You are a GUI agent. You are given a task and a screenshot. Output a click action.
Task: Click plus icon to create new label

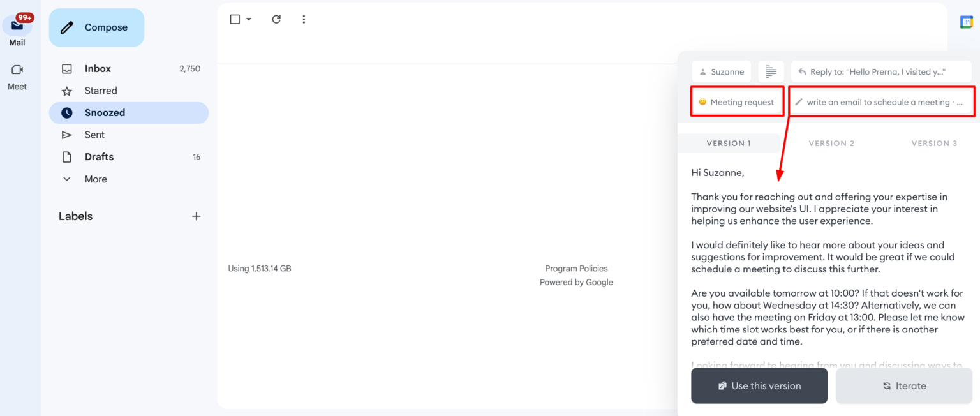196,216
